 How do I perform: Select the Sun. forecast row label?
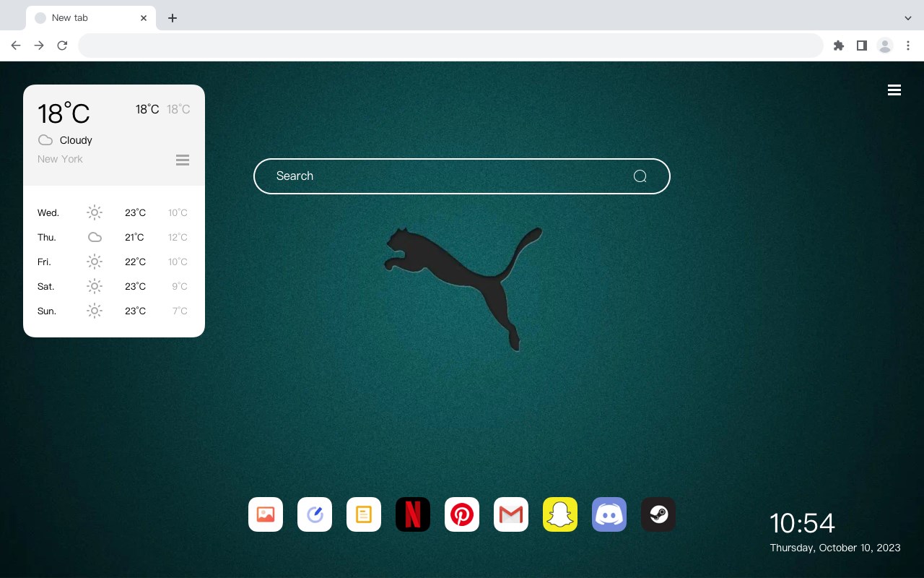[x=47, y=311]
